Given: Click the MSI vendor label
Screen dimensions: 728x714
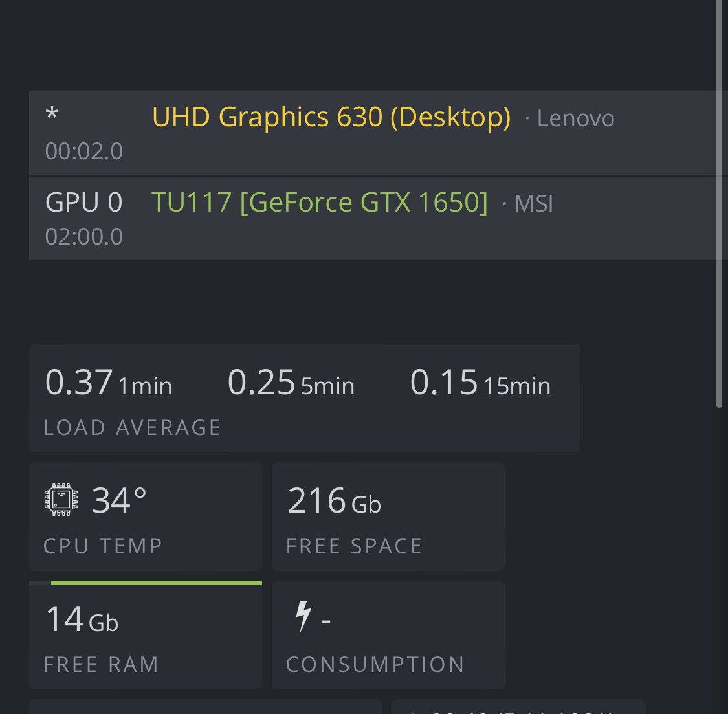Looking at the screenshot, I should tap(533, 205).
